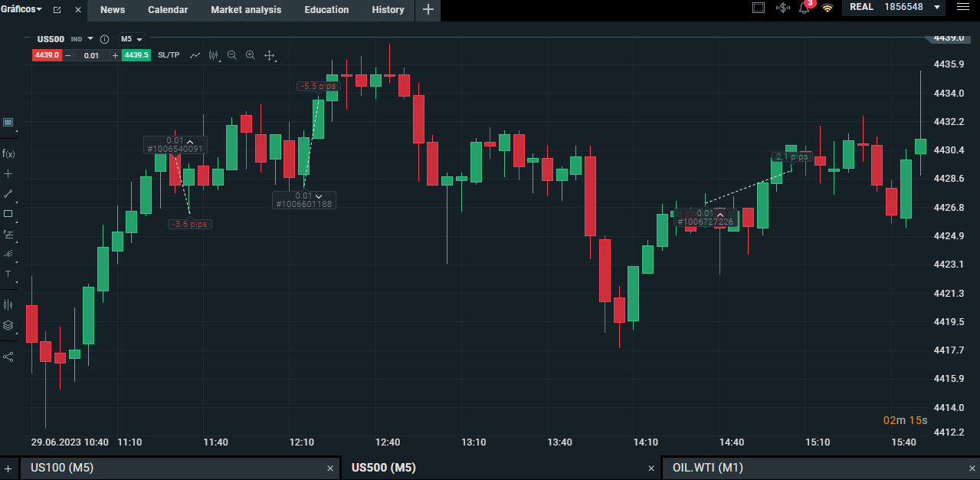Open the Education tab

click(326, 10)
